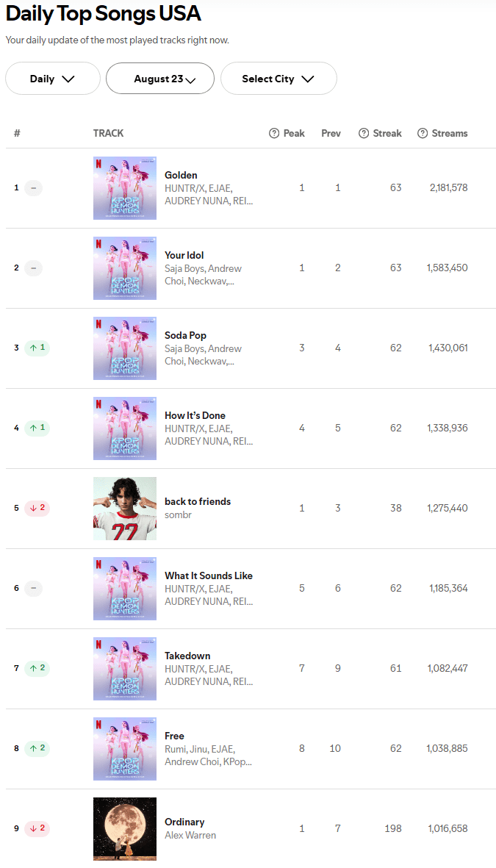Click the Ordinary moon album artwork
Image resolution: width=496 pixels, height=868 pixels.
tap(125, 828)
